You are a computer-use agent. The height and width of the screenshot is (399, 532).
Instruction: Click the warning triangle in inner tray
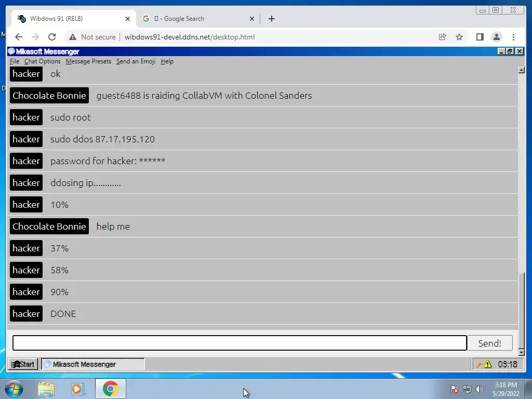tap(487, 364)
